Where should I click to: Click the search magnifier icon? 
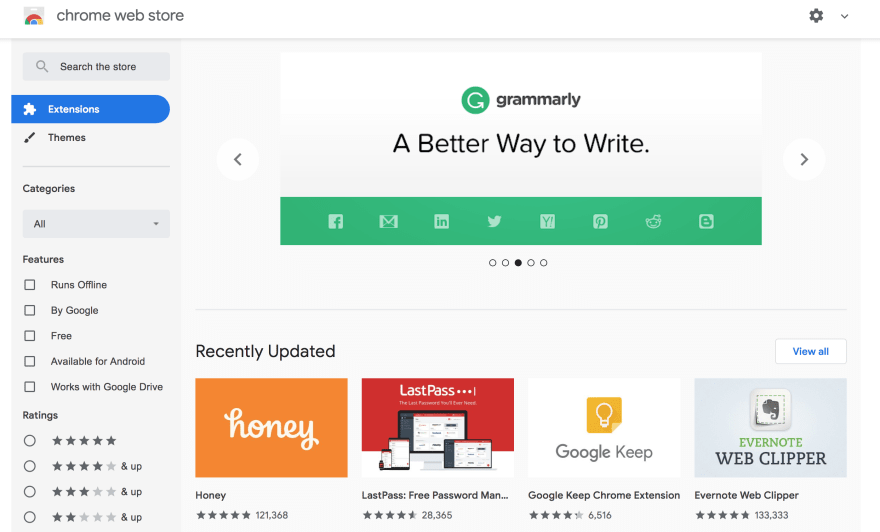tap(42, 66)
